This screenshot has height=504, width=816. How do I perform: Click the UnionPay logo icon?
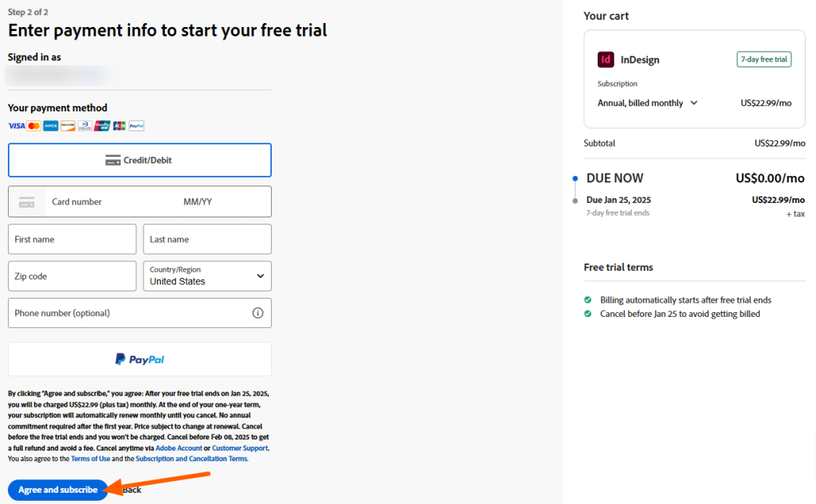coord(102,126)
